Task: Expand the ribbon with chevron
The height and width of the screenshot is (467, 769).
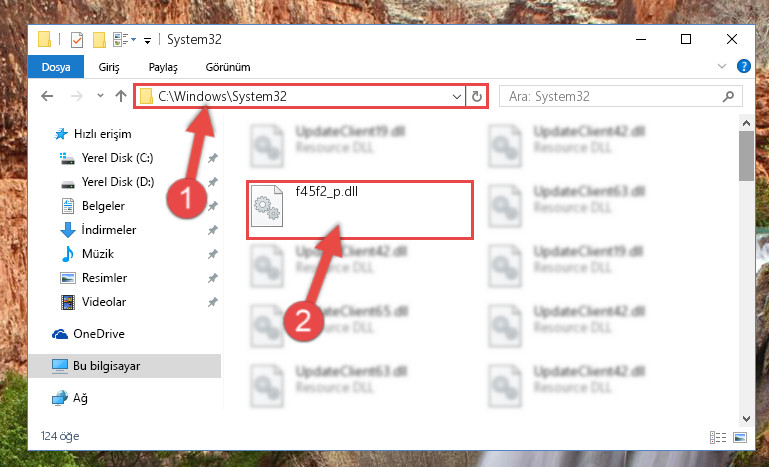Action: [x=722, y=66]
